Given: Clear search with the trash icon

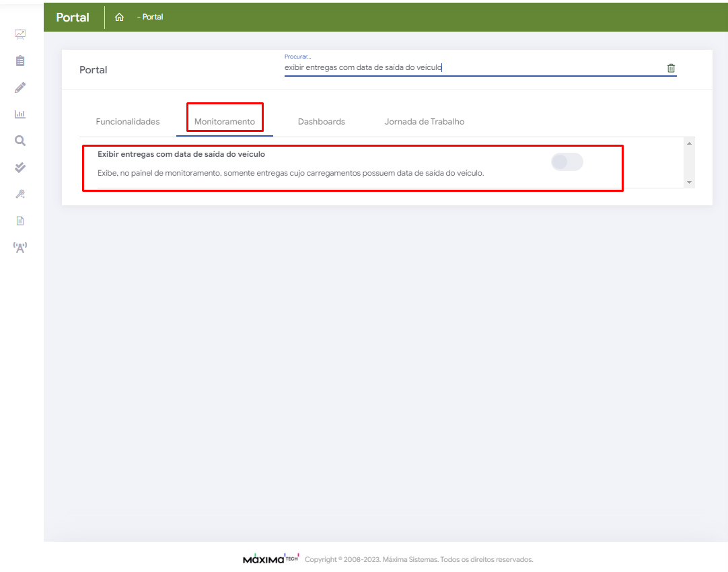Looking at the screenshot, I should 671,68.
